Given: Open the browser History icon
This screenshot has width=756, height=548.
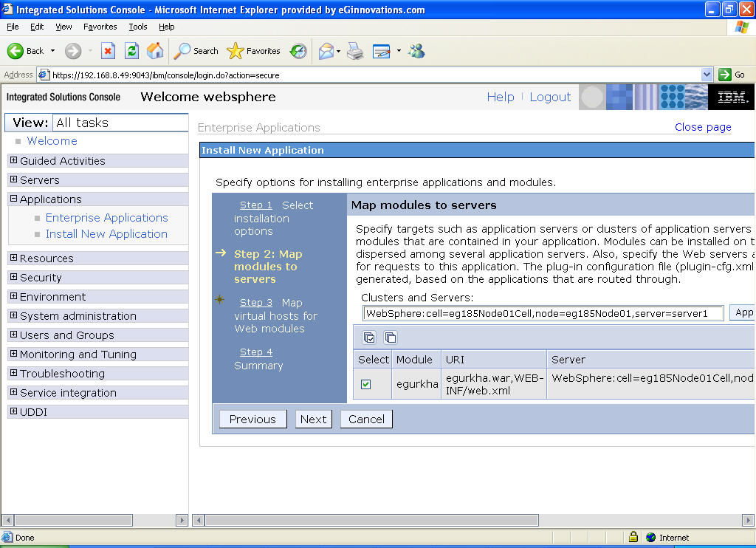Looking at the screenshot, I should click(x=298, y=51).
